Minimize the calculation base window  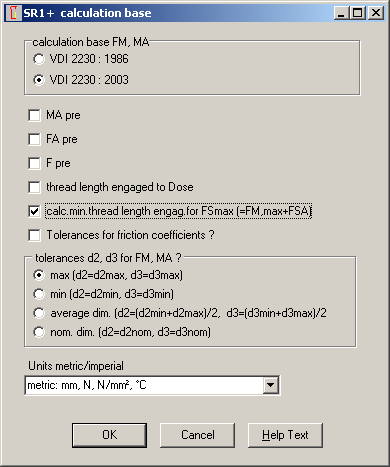click(x=341, y=13)
